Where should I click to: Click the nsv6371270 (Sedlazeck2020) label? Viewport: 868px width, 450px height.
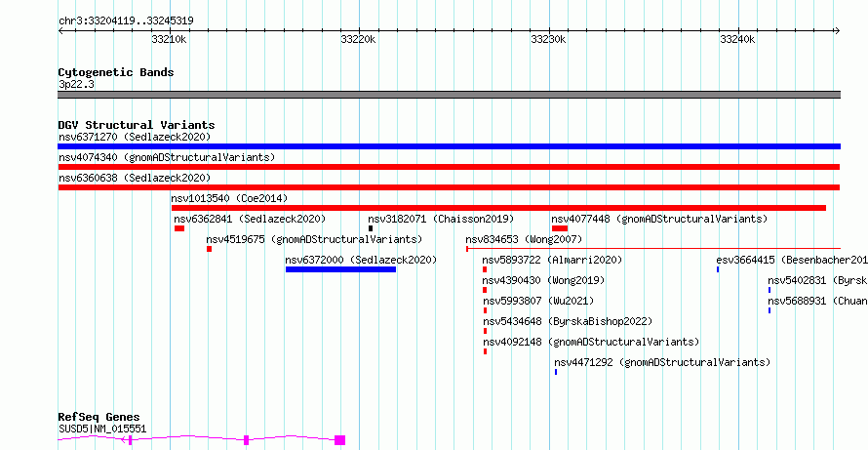coord(135,137)
